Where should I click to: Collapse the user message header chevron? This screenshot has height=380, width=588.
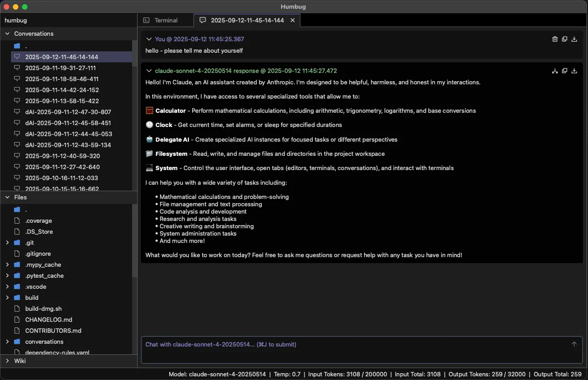149,39
